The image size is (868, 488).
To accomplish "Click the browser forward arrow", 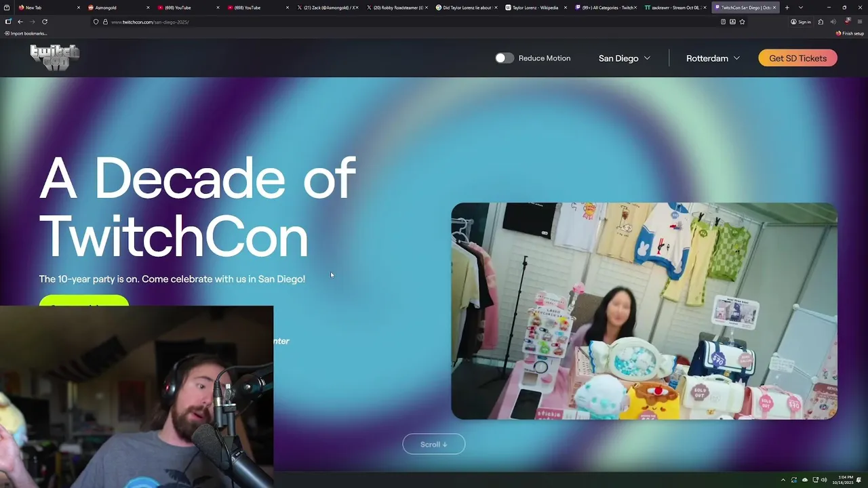I will pyautogui.click(x=32, y=22).
